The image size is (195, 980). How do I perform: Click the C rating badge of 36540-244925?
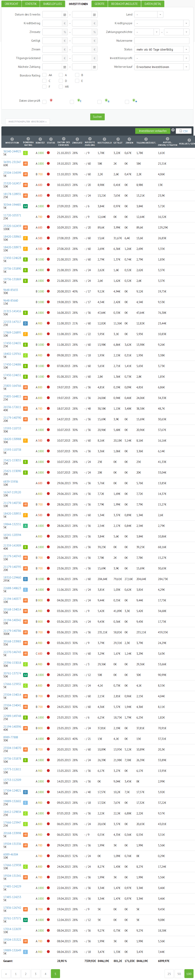26,153
